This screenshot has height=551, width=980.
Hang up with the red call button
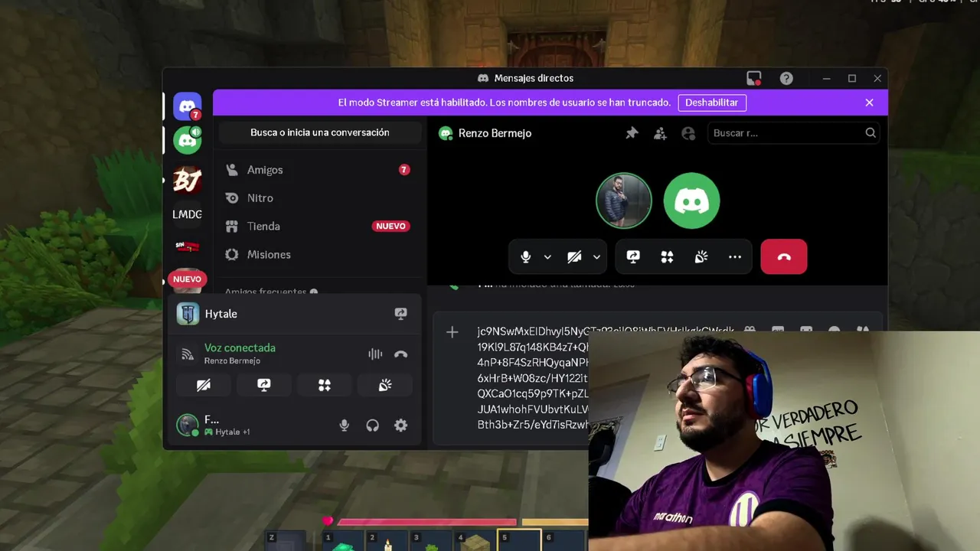click(x=784, y=257)
